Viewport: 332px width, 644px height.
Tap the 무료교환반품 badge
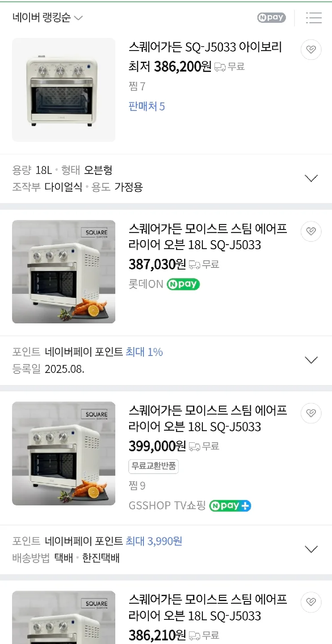click(x=153, y=466)
